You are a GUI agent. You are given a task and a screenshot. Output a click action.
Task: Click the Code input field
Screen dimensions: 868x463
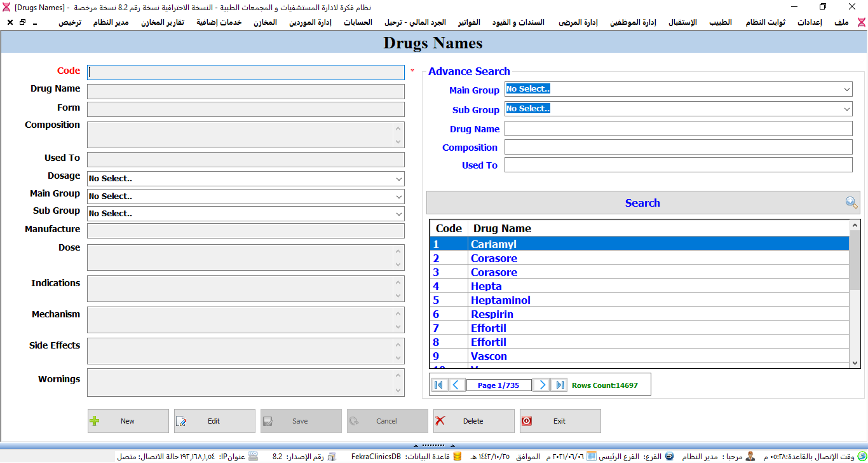tap(246, 73)
